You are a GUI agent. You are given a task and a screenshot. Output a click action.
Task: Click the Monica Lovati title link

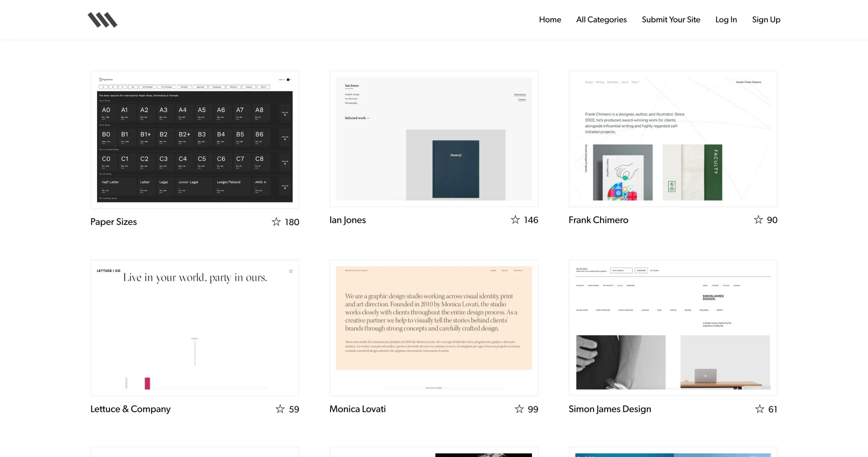point(357,409)
